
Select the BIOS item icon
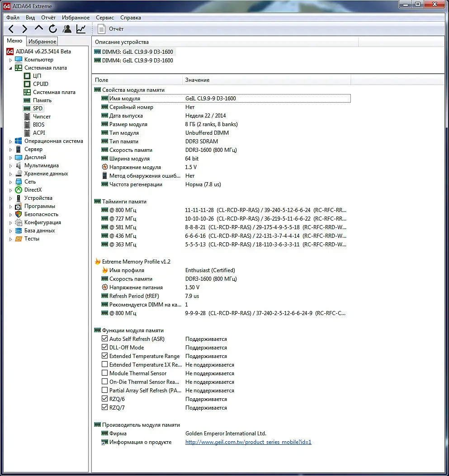[x=27, y=125]
